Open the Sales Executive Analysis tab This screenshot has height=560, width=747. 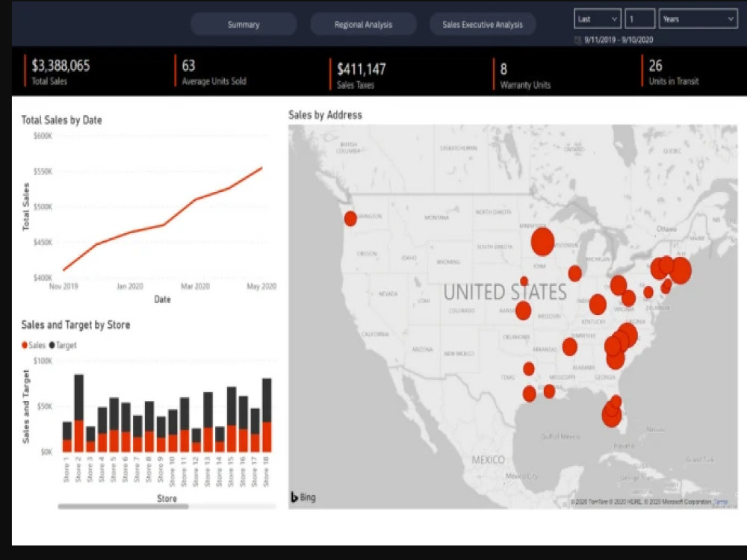483,24
